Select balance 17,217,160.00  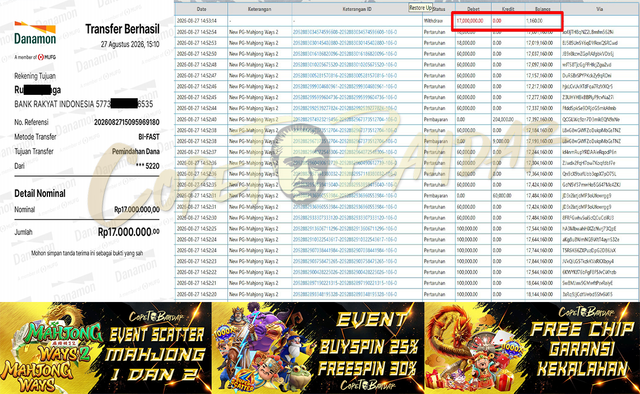[x=540, y=87]
